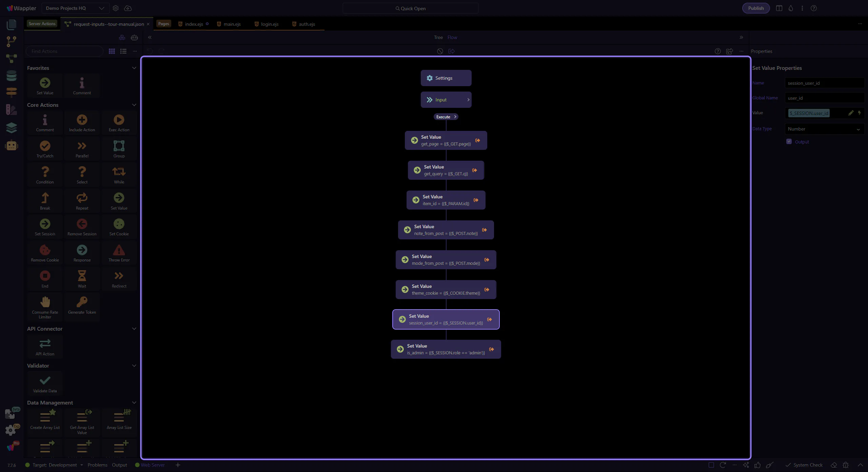This screenshot has width=868, height=472.
Task: Open the Demo Projects HQ project dropdown
Action: pyautogui.click(x=75, y=8)
